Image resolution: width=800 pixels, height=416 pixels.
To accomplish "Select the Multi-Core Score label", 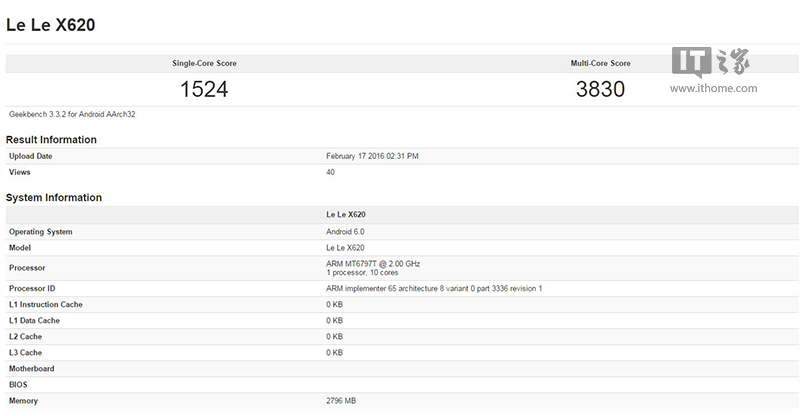I will [x=601, y=63].
